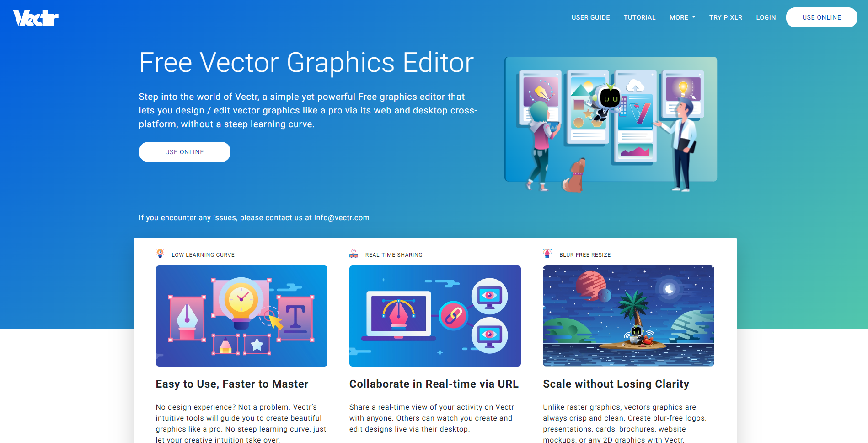Screen dimensions: 868x443
Task: Click the hero illustration of people at boards
Action: tap(611, 124)
